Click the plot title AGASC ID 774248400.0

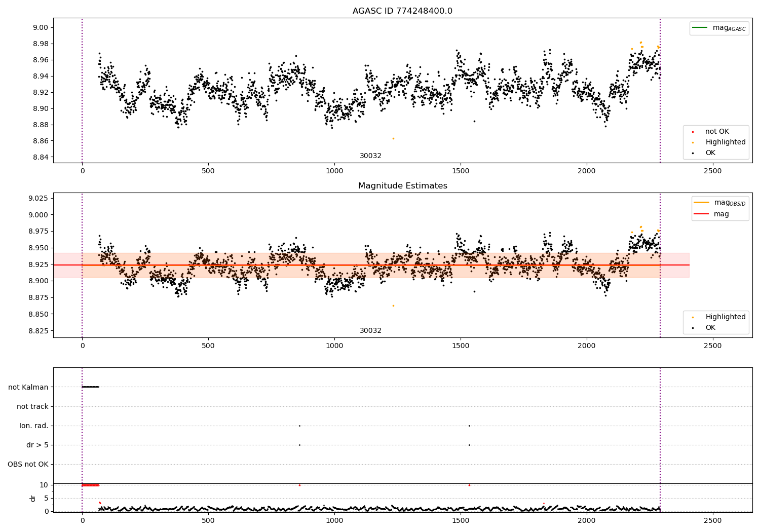(x=402, y=11)
